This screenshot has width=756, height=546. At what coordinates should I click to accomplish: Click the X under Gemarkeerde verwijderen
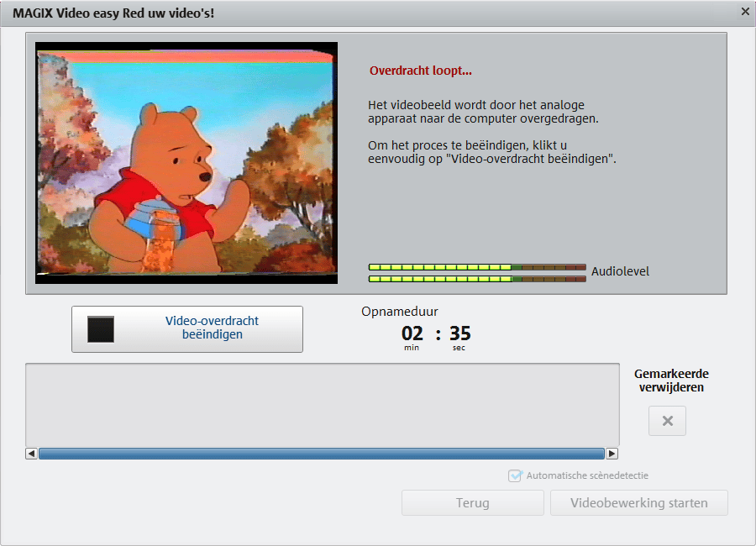[x=667, y=421]
